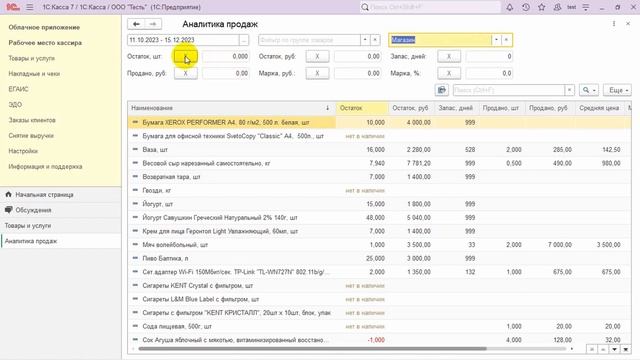Viewport: 640px width, 360px height.
Task: Open the search magnifier dropdown
Action: coord(589,90)
